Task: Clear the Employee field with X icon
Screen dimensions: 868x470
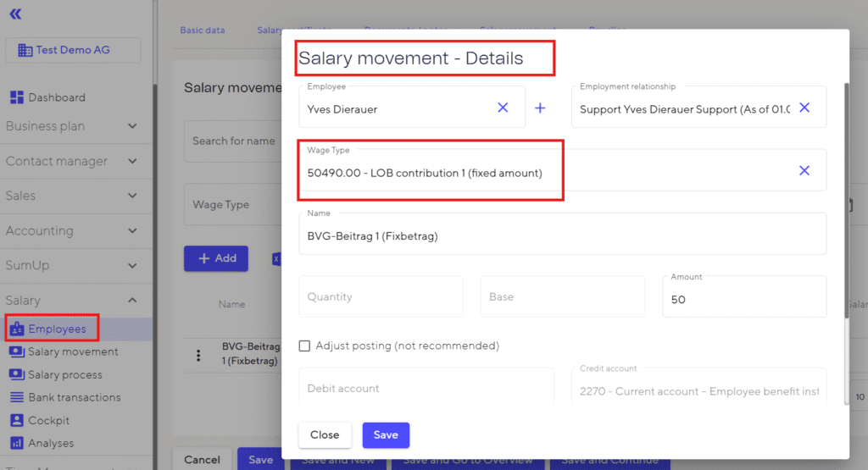Action: (x=503, y=108)
